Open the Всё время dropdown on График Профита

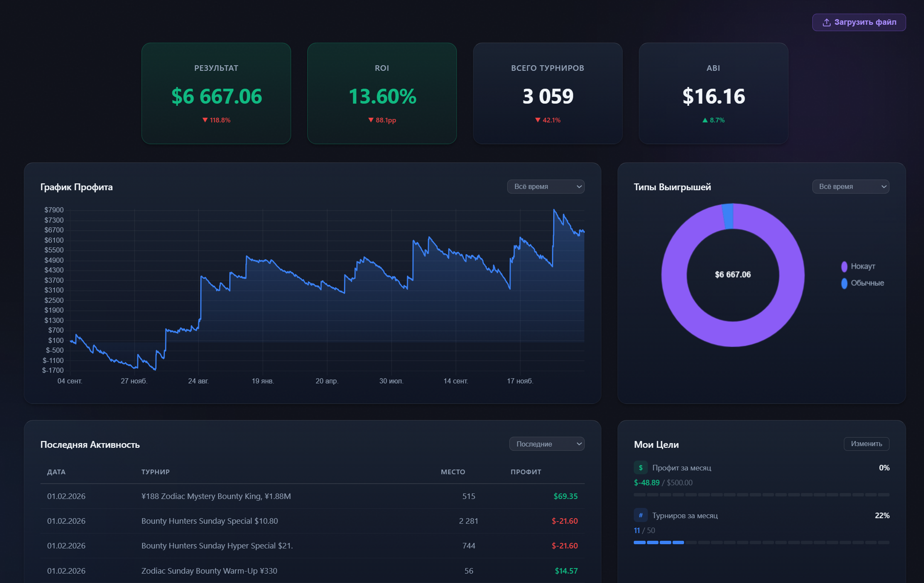pos(546,186)
